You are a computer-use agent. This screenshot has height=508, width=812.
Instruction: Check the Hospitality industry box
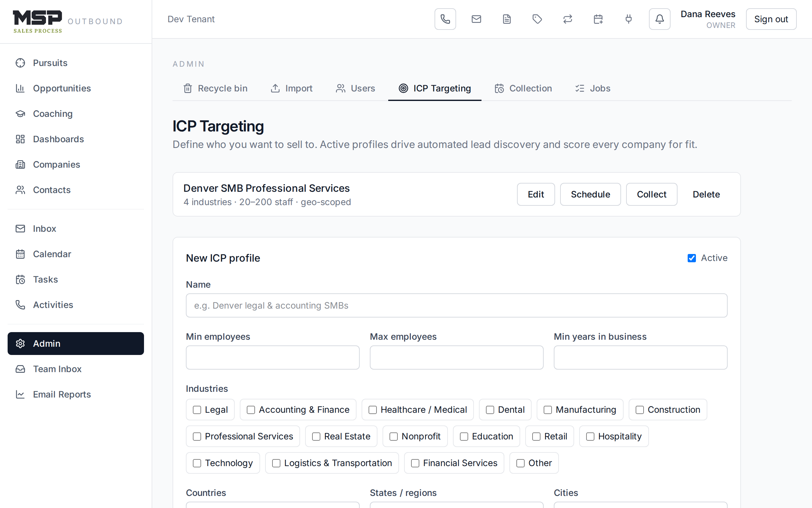(590, 437)
